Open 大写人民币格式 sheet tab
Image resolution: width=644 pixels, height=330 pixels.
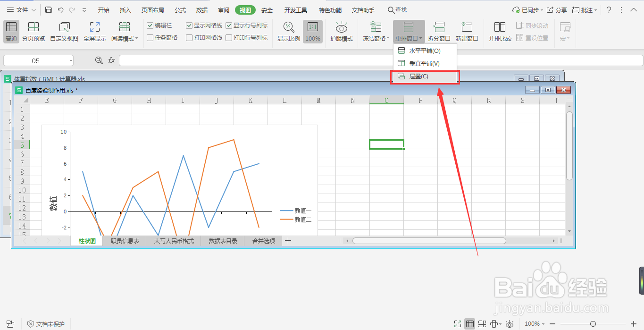click(174, 241)
